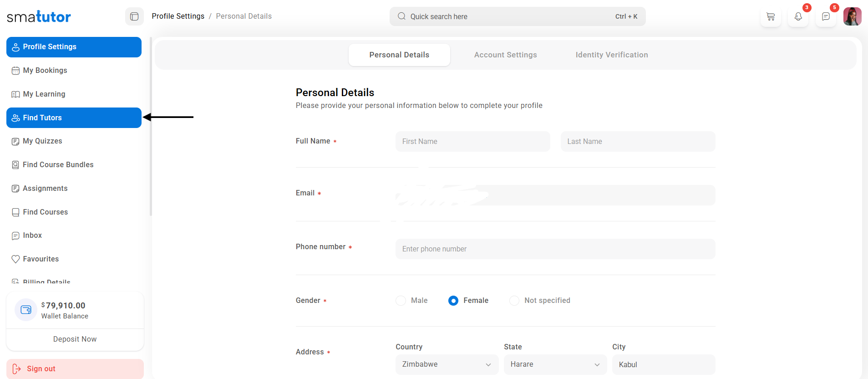Select the Male gender option
868x379 pixels.
[x=401, y=301]
